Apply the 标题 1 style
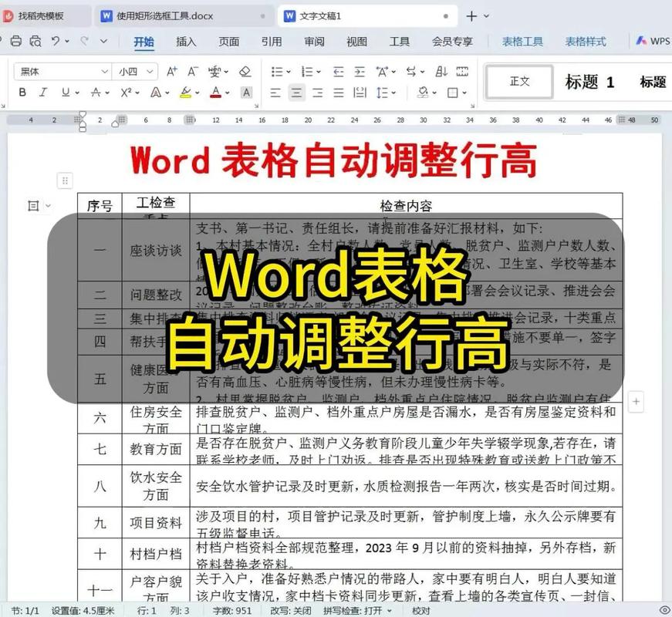Screen dimensions: 672x617 (590, 83)
